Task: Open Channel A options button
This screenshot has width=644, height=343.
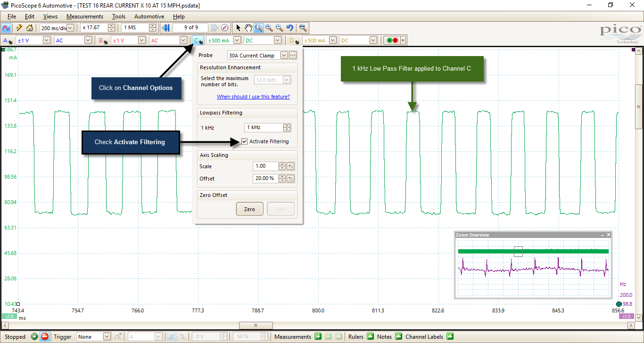Action: click(x=8, y=41)
